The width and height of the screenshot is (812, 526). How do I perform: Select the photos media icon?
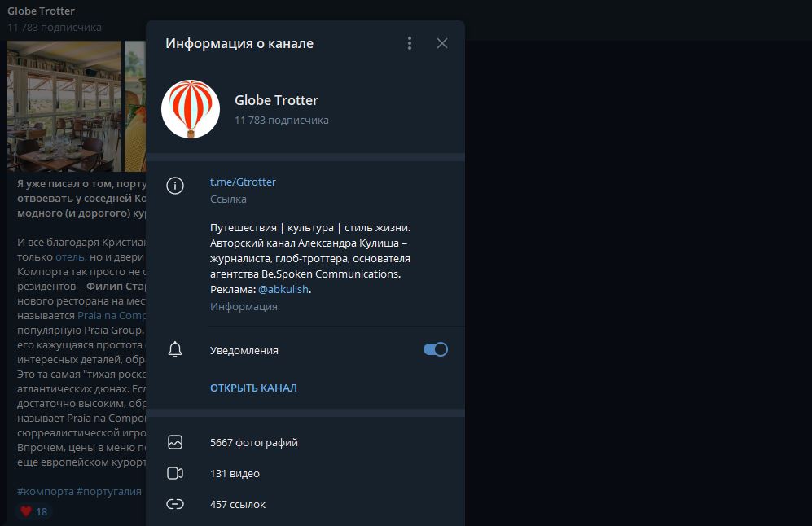[174, 442]
